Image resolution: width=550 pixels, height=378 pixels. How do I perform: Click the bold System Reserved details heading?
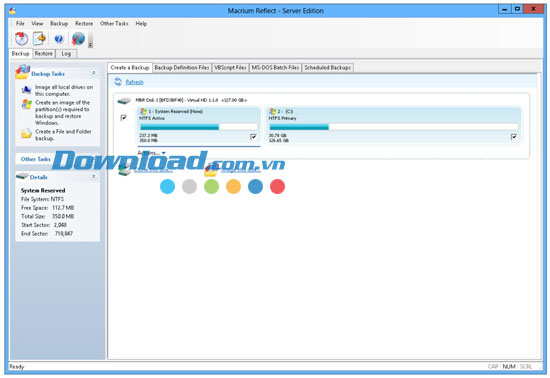[x=43, y=190]
